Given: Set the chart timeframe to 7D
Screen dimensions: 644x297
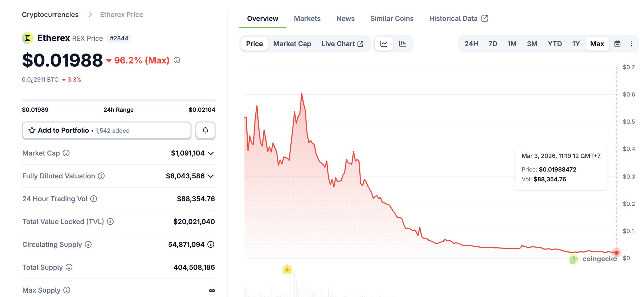Looking at the screenshot, I should pos(493,44).
